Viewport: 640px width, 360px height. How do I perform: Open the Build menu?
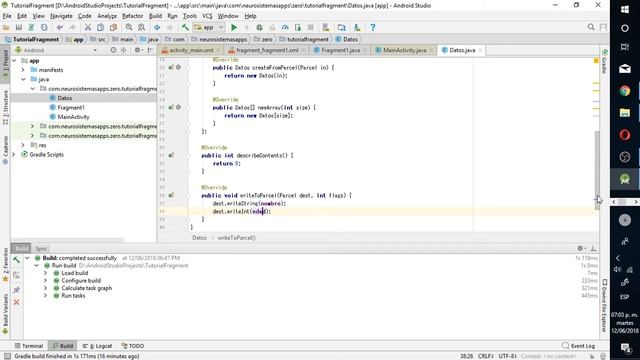pos(155,16)
